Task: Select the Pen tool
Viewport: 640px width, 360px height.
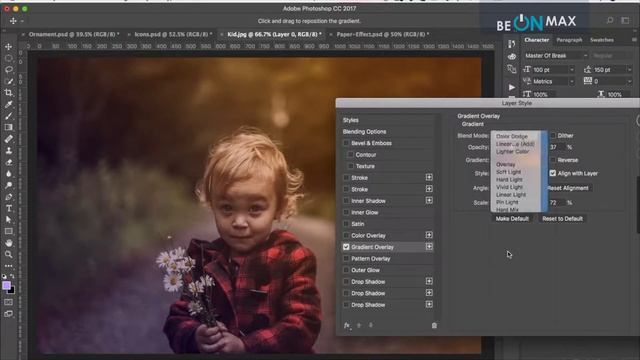Action: coord(9,197)
